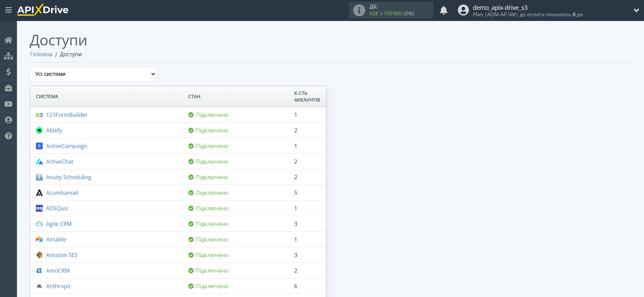
Task: Open the Усі системи dropdown
Action: point(93,74)
